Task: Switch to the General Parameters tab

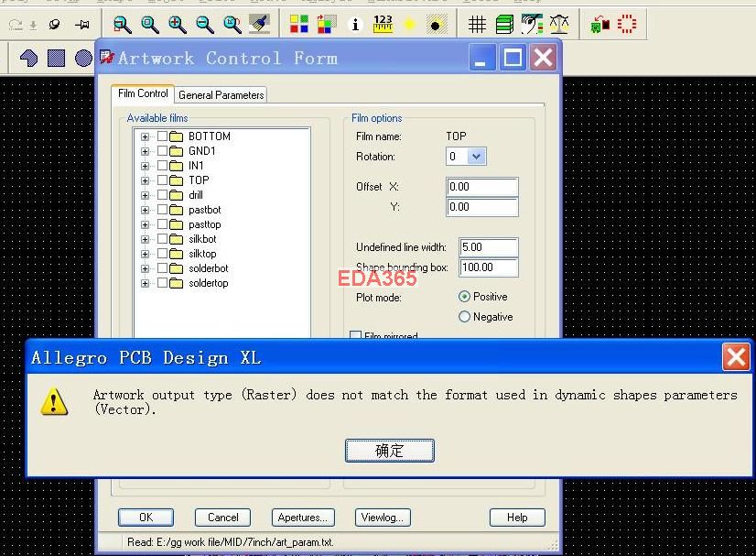Action: 221,95
